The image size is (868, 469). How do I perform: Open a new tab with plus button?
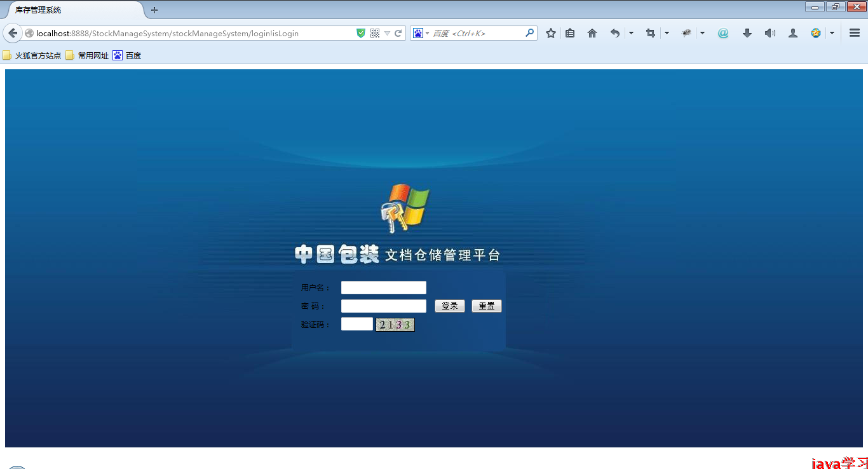(154, 10)
